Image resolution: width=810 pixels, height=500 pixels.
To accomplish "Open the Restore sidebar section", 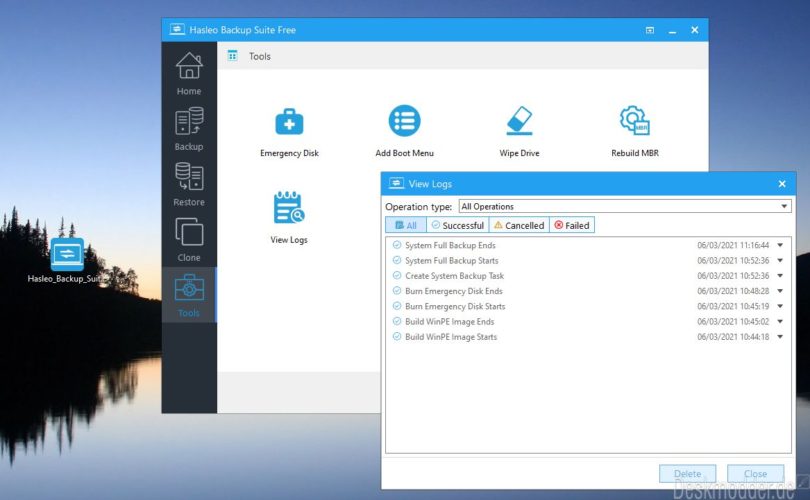I will click(x=189, y=184).
